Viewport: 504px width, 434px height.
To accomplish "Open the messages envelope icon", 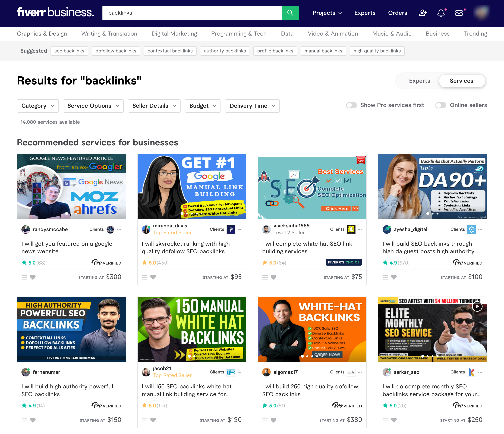I will pos(459,13).
